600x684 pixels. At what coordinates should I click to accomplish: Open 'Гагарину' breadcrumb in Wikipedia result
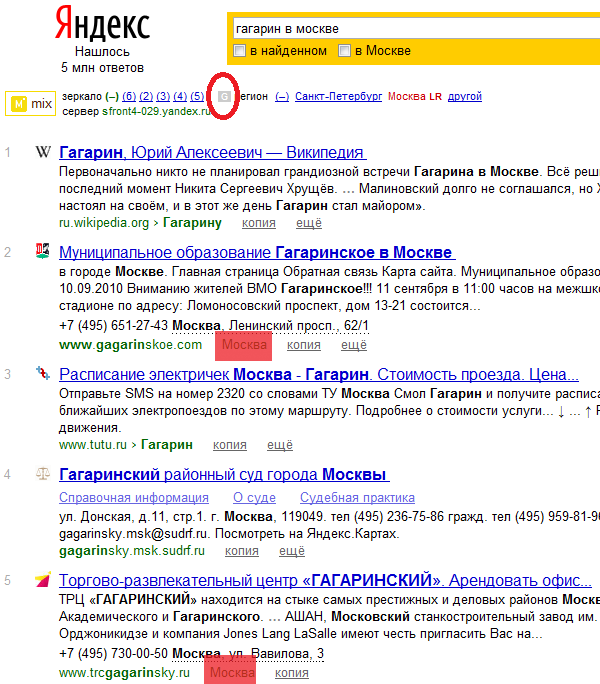pos(192,223)
